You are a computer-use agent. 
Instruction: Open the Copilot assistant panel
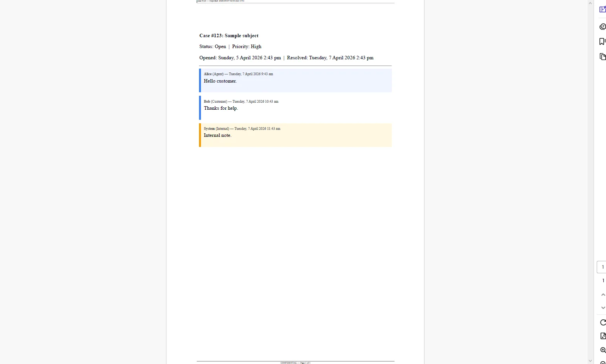pos(603,9)
